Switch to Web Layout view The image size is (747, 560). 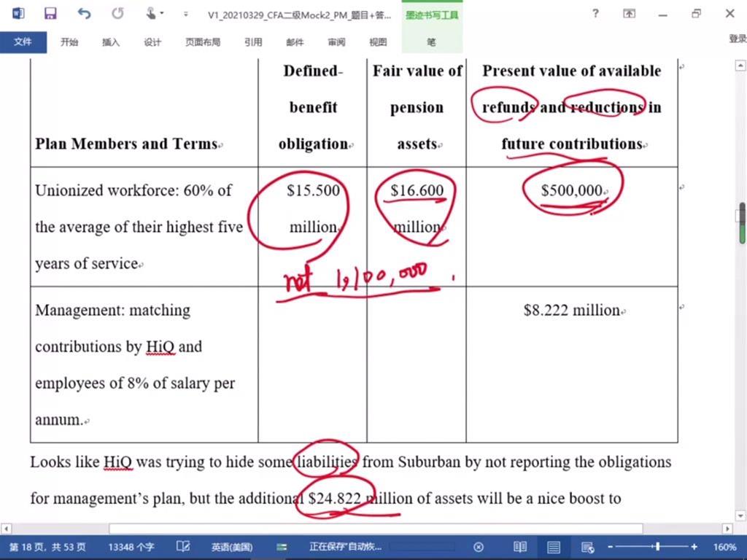(x=587, y=547)
